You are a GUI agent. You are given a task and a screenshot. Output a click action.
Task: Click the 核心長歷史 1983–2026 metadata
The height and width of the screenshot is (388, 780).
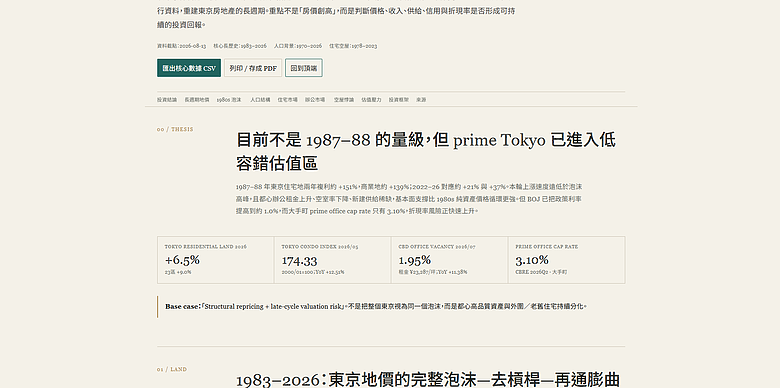point(240,46)
